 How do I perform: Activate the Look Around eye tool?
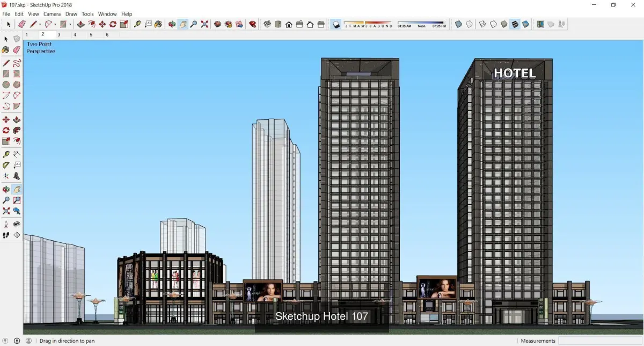click(x=17, y=224)
